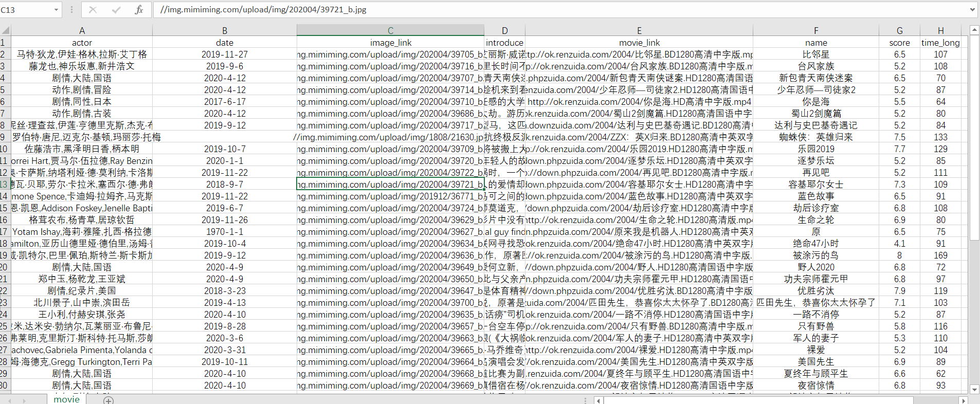Screen dimensions: 980x404
Task: Select name cell 夜宿惊情
Action: [x=816, y=385]
